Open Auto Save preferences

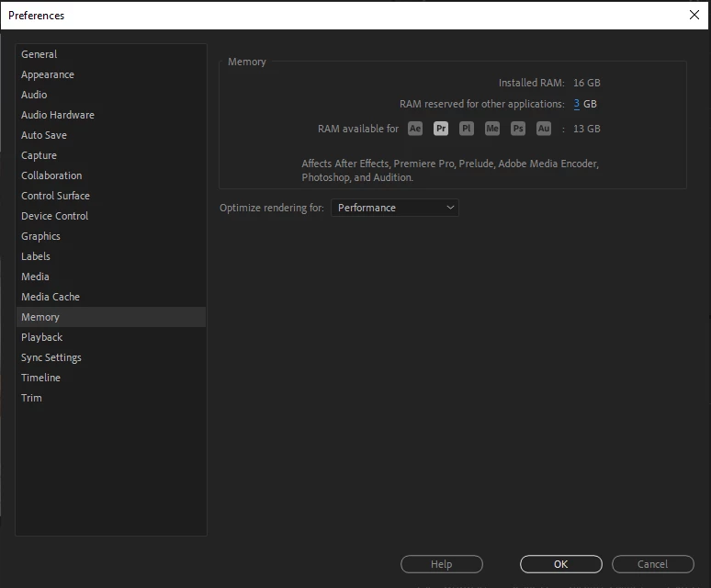[x=111, y=135]
